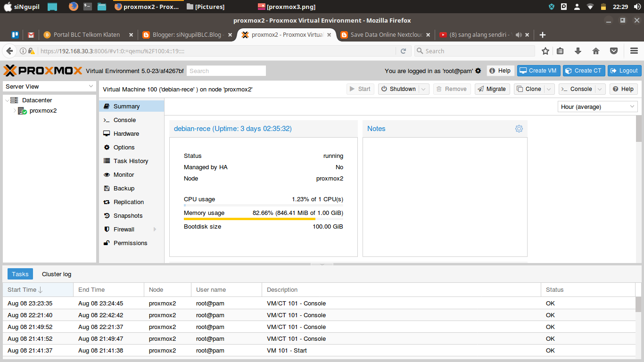The width and height of the screenshot is (644, 362).
Task: Open the Server View dropdown
Action: (x=50, y=86)
